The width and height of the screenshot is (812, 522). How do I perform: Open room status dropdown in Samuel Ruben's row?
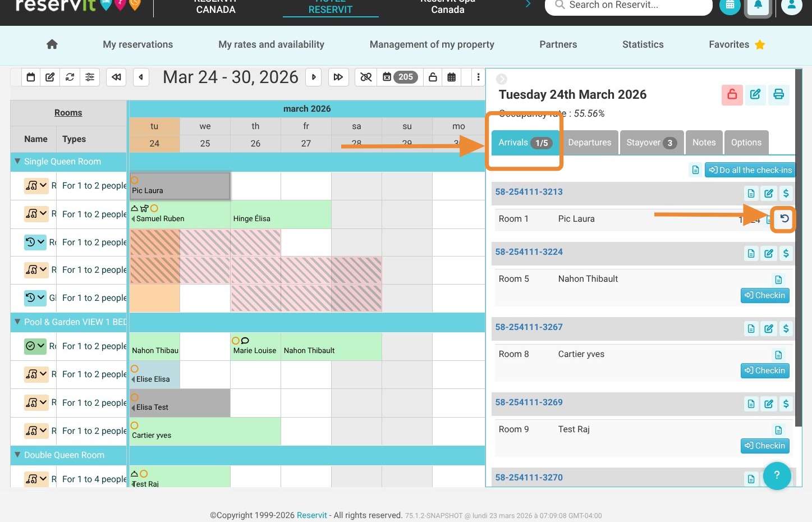(36, 214)
